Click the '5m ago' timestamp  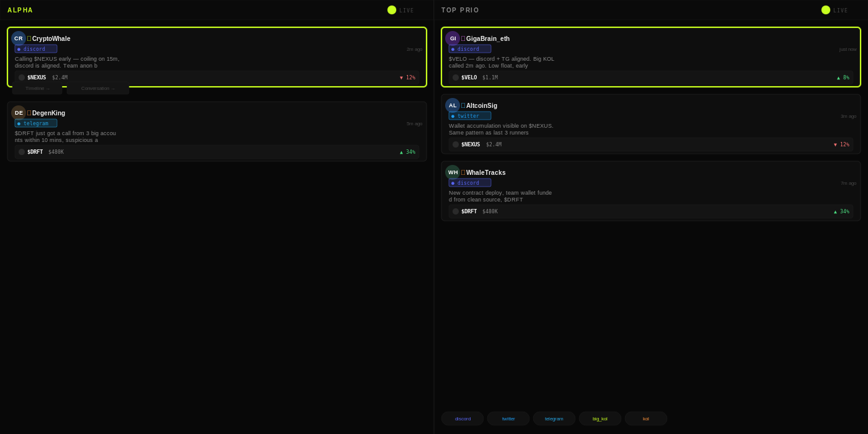(415, 123)
